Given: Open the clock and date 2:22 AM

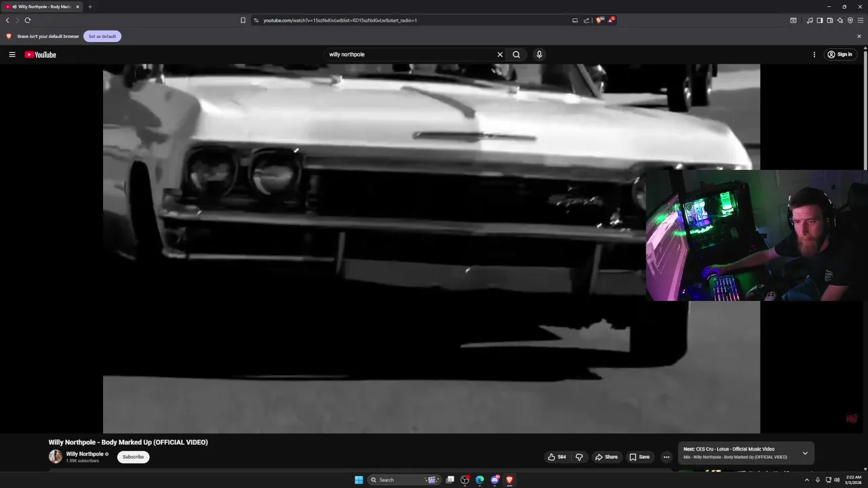Looking at the screenshot, I should [854, 480].
